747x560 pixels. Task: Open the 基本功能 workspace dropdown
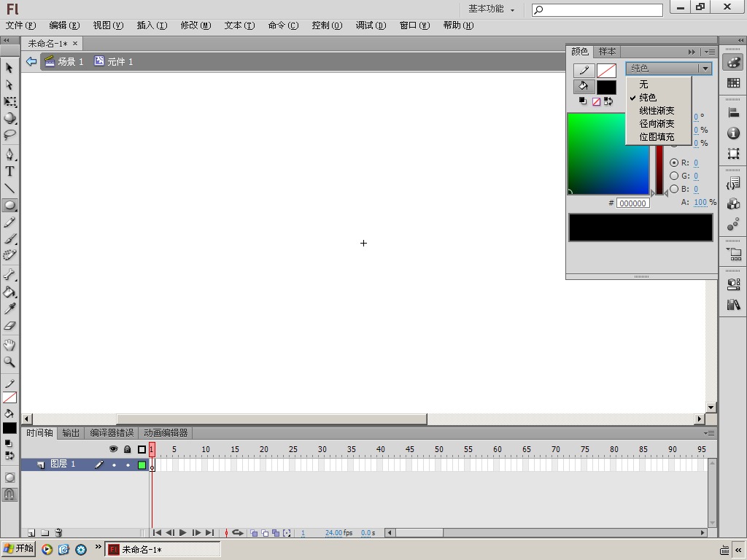point(491,9)
